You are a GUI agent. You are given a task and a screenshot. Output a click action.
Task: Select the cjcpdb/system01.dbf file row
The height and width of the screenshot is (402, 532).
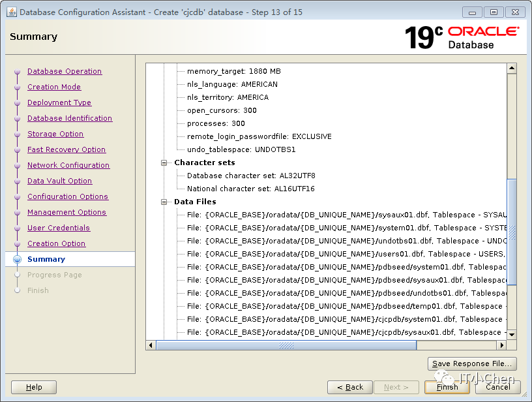[x=346, y=319]
